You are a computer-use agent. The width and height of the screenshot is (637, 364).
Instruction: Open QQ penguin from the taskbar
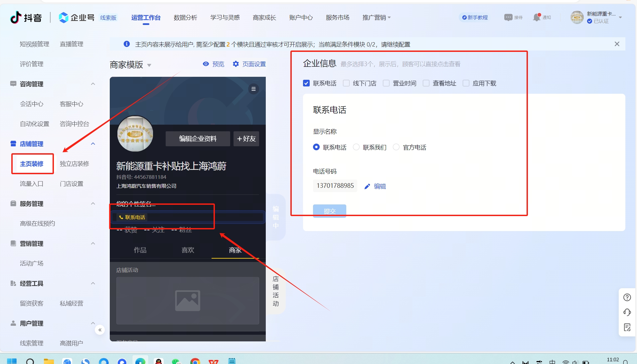(159, 361)
